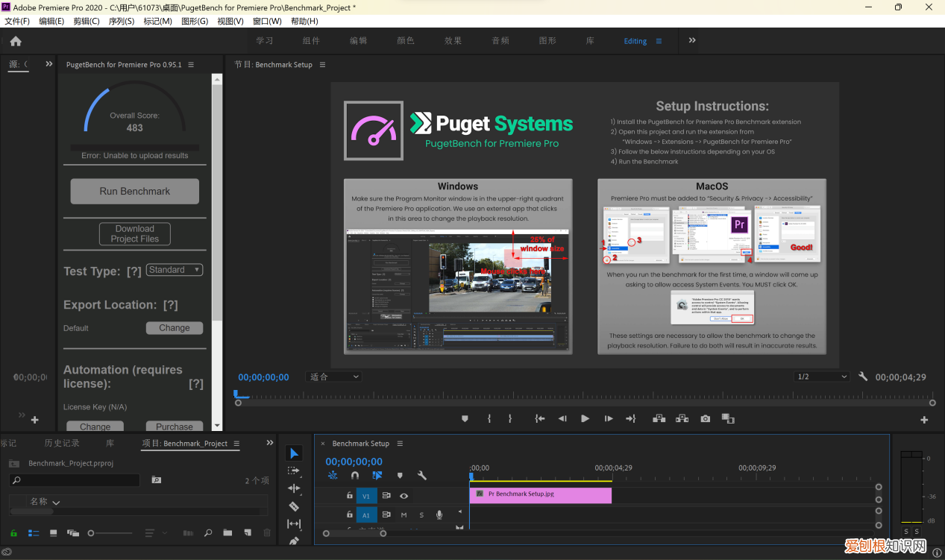Click the Export Frame camera icon
Screen dimensions: 945x560
(x=705, y=419)
